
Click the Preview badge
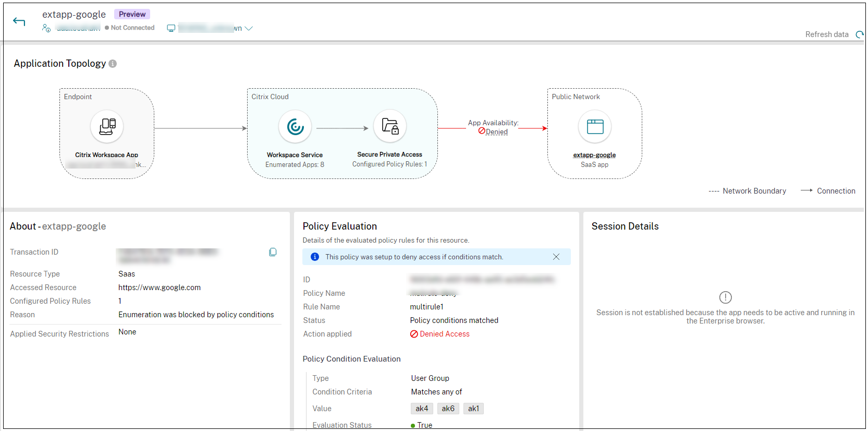pyautogui.click(x=132, y=14)
